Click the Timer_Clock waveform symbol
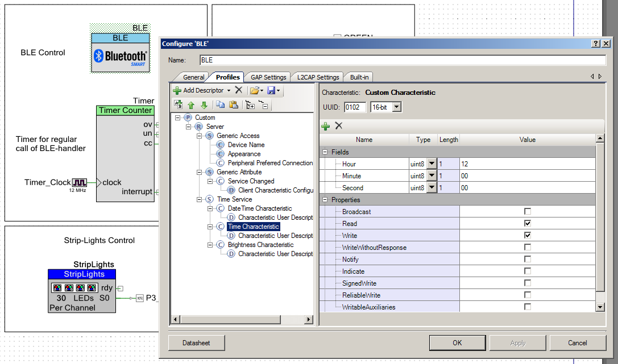 (x=79, y=183)
